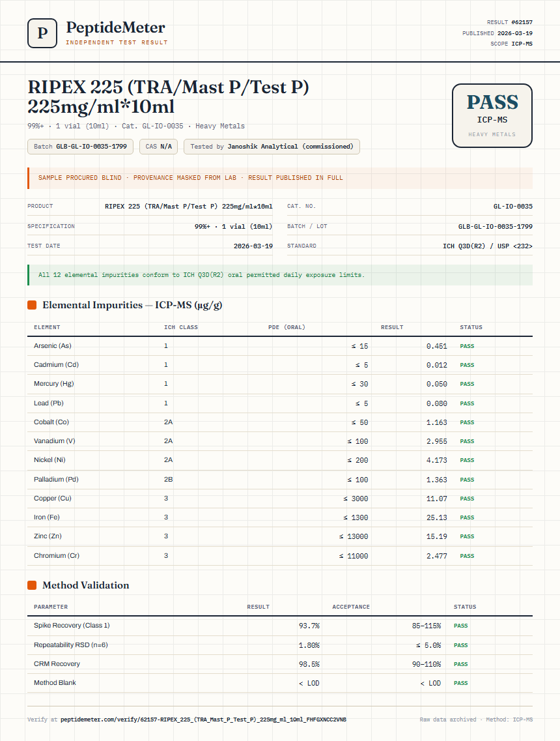Click the Tested by Janoshik Analytical chip
Screen dimensions: 560x741
point(272,147)
